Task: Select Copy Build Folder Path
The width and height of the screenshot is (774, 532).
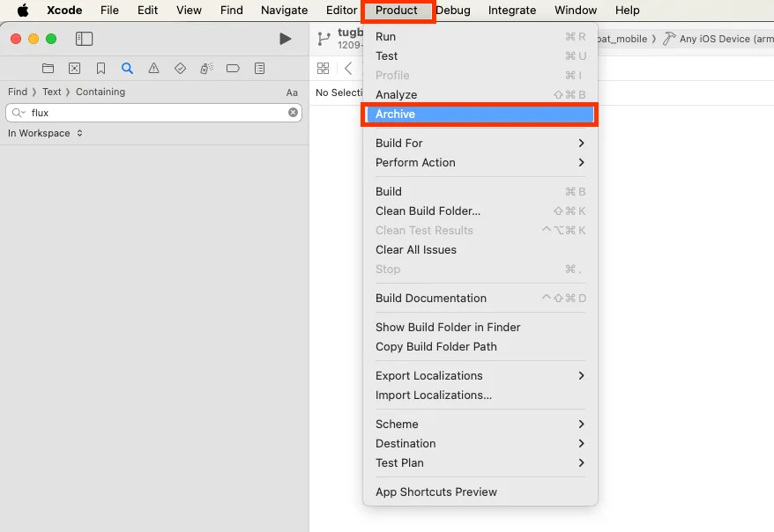Action: (480, 347)
